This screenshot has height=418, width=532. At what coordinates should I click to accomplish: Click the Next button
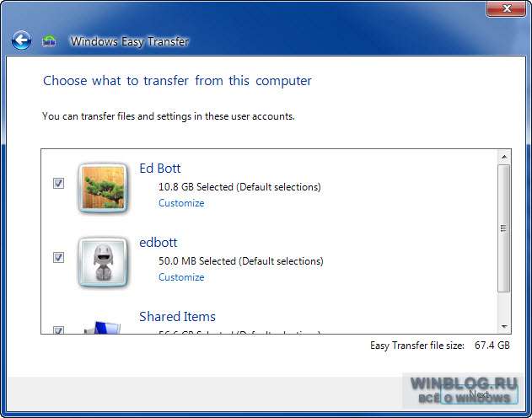[x=479, y=394]
